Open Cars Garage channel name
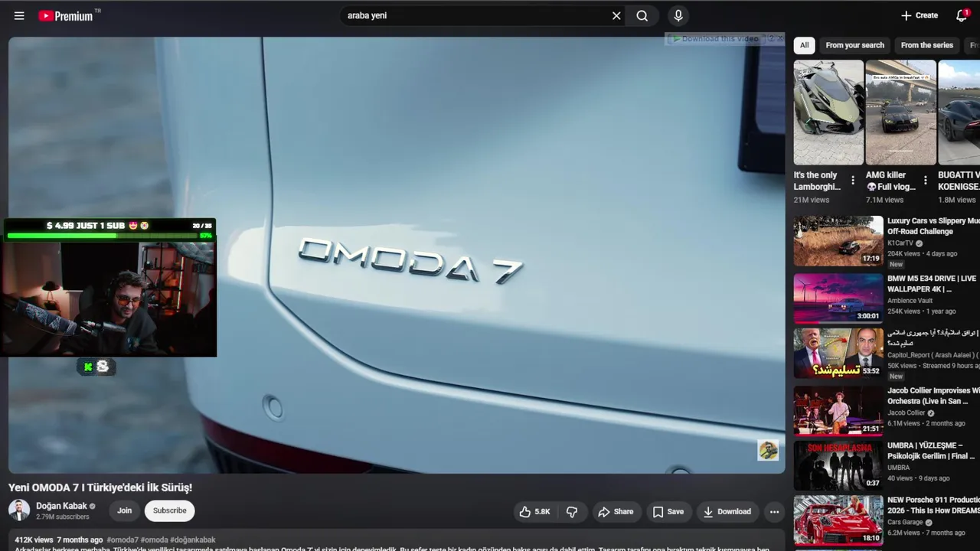 coord(906,523)
